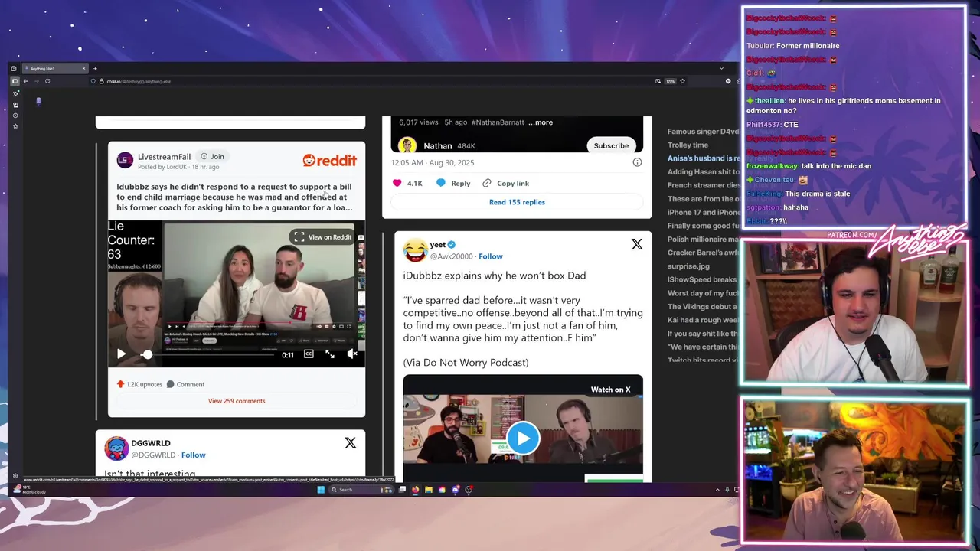Click Copy link on the tweet

pyautogui.click(x=505, y=183)
